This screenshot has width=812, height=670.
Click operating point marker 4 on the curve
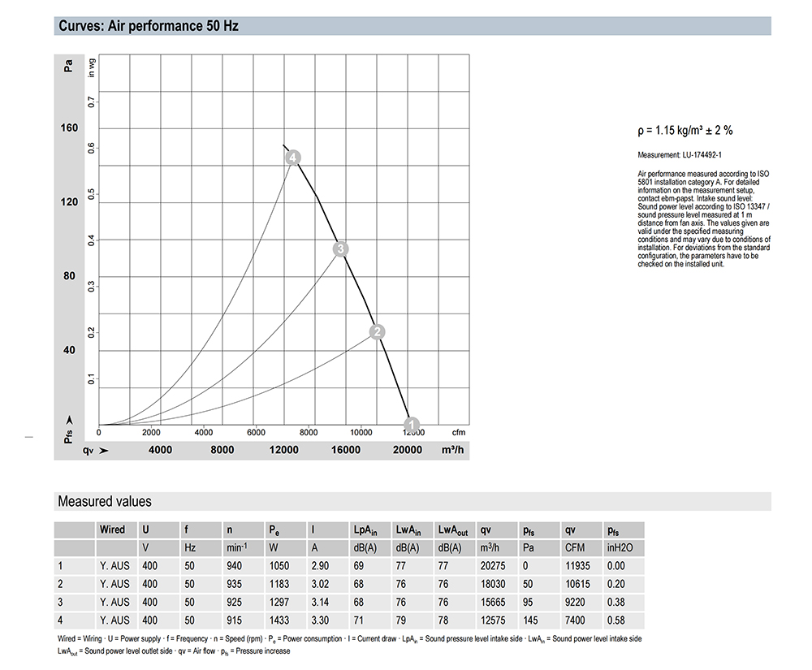tap(293, 158)
